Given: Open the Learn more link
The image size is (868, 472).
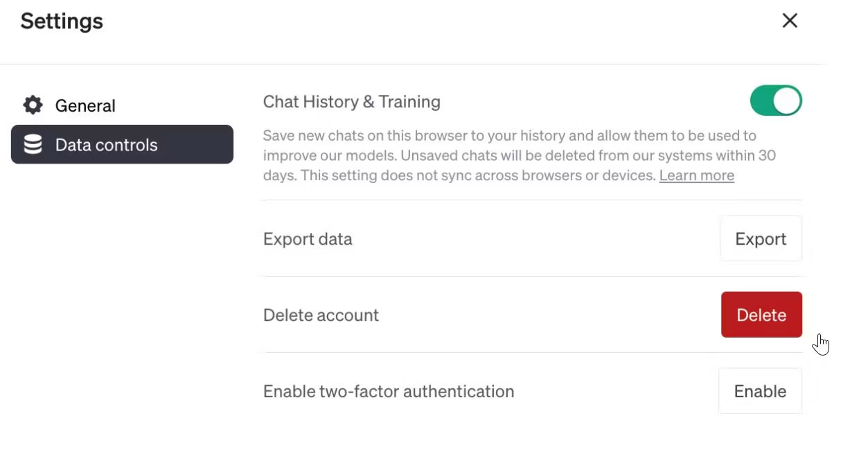Looking at the screenshot, I should (696, 175).
